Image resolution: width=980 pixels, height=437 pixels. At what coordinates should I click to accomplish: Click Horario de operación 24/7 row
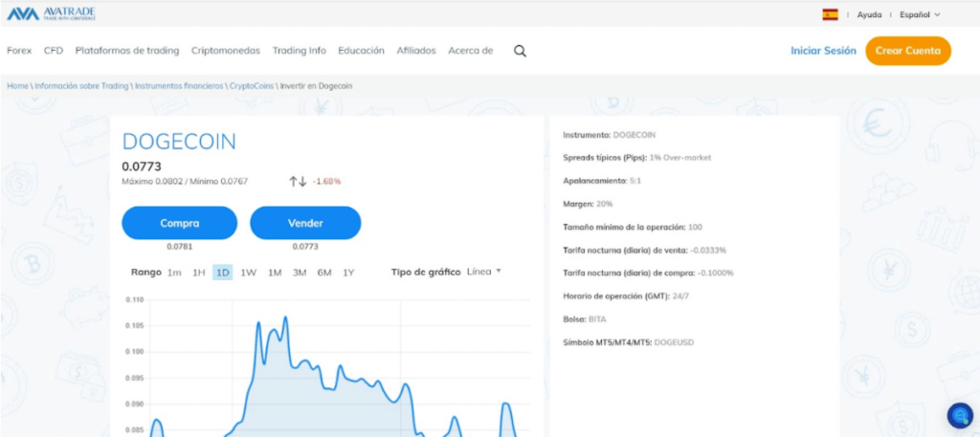pos(626,295)
